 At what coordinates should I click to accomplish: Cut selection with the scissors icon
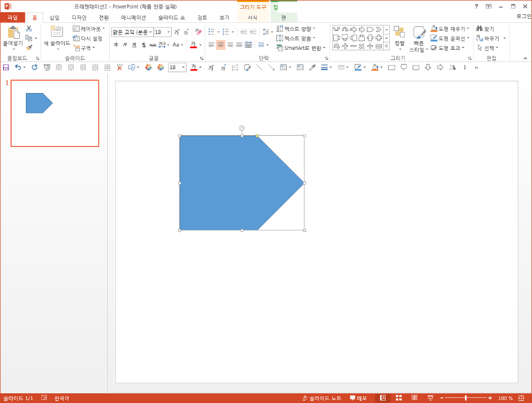[29, 29]
